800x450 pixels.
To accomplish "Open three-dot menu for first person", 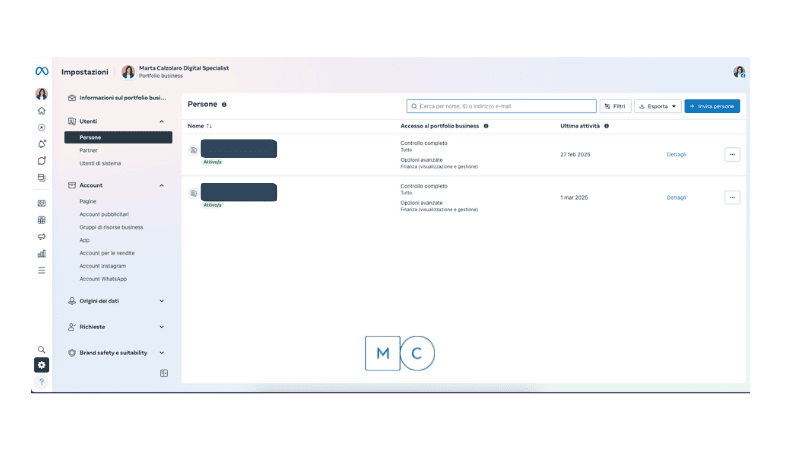I will 732,154.
